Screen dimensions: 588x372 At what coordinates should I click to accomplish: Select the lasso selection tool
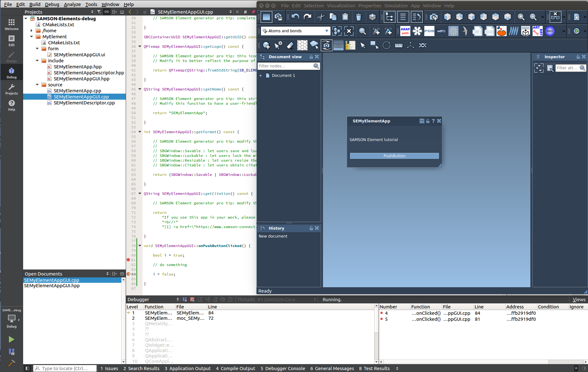tap(314, 45)
